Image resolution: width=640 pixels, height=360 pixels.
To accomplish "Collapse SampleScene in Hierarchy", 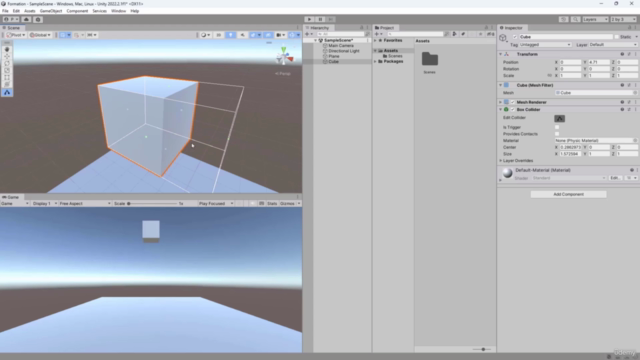I will [316, 40].
